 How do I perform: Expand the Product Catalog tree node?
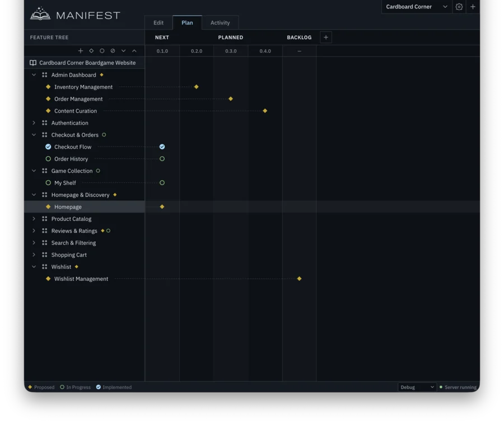[x=34, y=218]
